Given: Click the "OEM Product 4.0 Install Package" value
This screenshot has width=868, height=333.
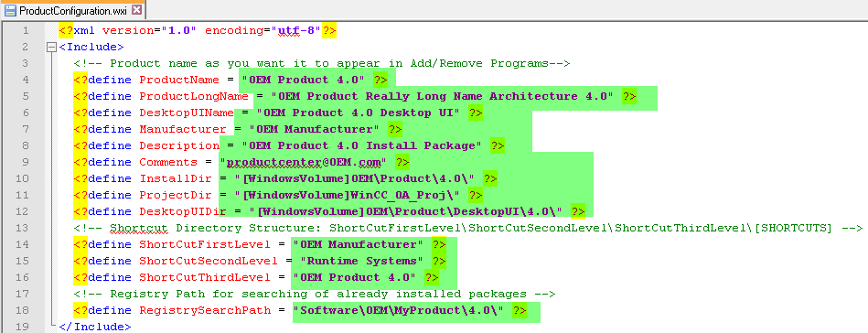Looking at the screenshot, I should coord(362,145).
